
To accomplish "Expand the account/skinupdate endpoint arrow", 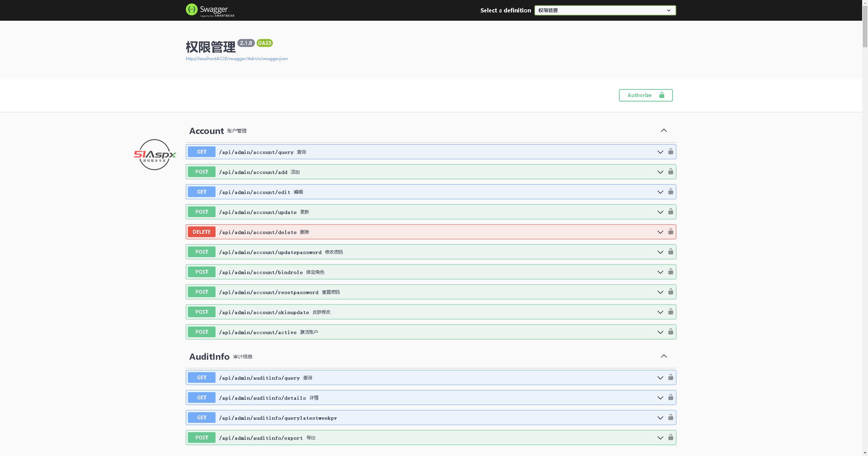I will tap(660, 312).
